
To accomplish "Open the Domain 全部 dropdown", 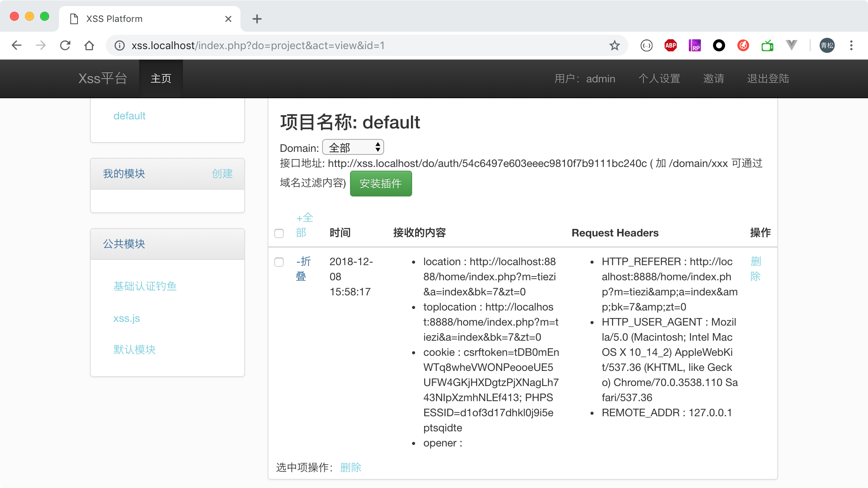I will coord(352,147).
